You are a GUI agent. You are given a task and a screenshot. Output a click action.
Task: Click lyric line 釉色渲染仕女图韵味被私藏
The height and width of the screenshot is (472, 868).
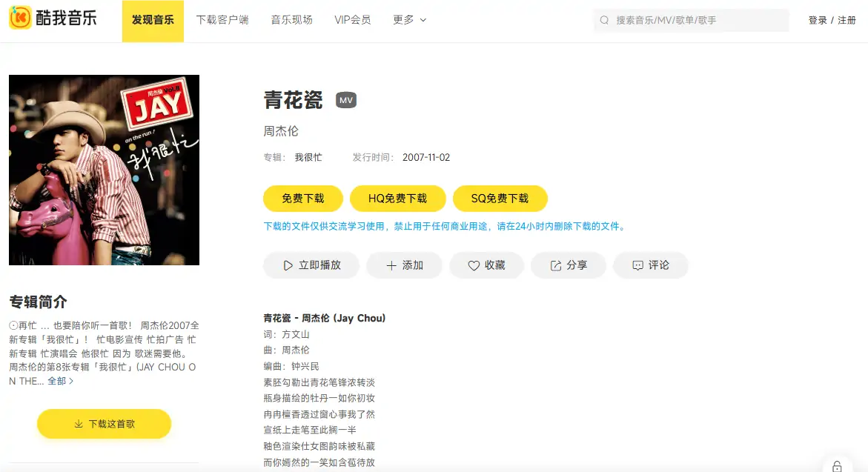319,446
